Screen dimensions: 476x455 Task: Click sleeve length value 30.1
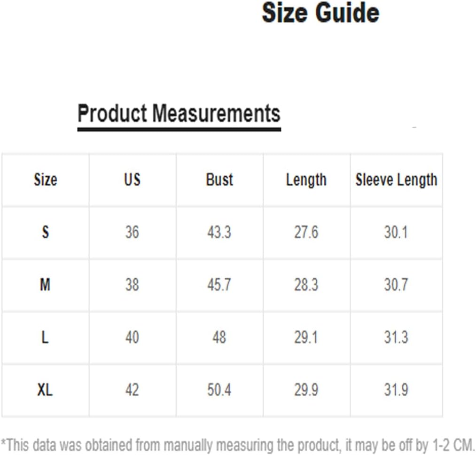(396, 232)
